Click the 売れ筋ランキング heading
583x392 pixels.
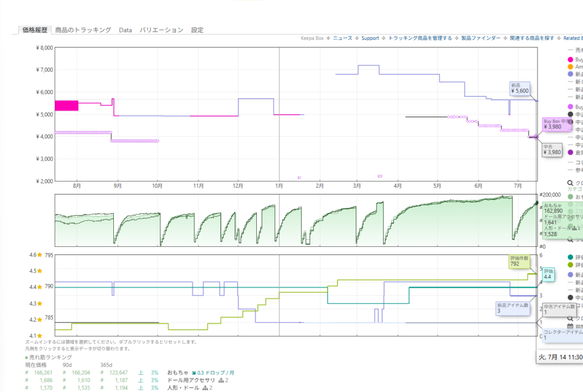(51, 357)
